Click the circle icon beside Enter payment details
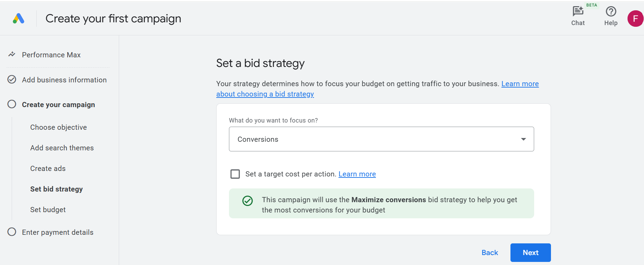 tap(11, 232)
